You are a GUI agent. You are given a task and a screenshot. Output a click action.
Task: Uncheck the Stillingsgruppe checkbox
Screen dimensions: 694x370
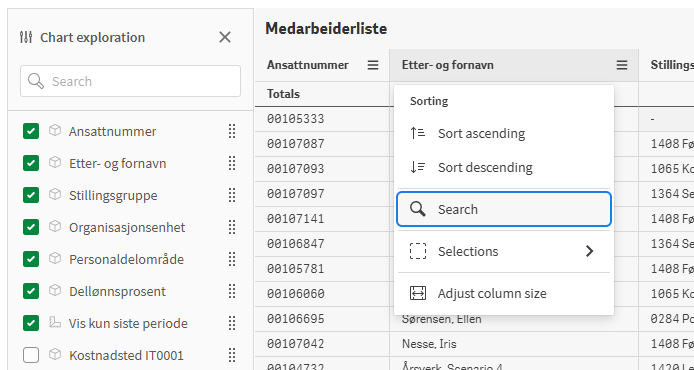pos(31,195)
